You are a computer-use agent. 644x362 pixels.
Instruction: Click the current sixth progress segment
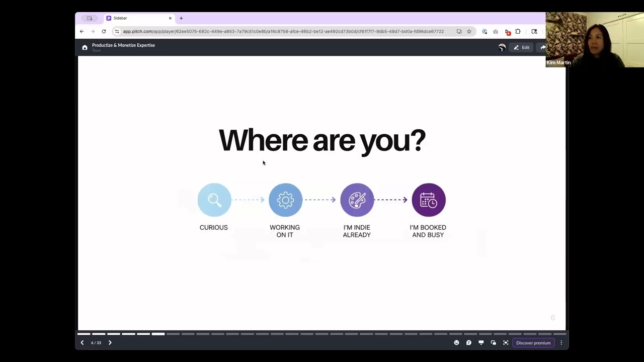[x=158, y=334]
